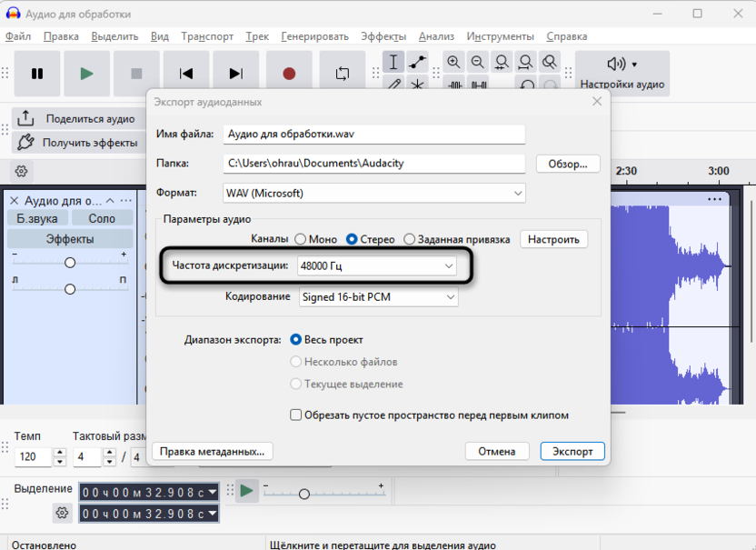
Task: Click the Pause playback button
Action: tap(37, 74)
